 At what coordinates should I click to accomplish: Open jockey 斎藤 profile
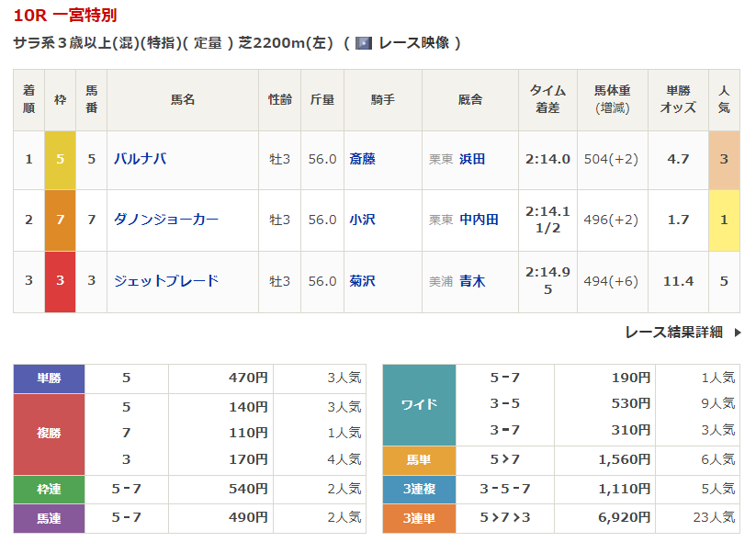362,159
